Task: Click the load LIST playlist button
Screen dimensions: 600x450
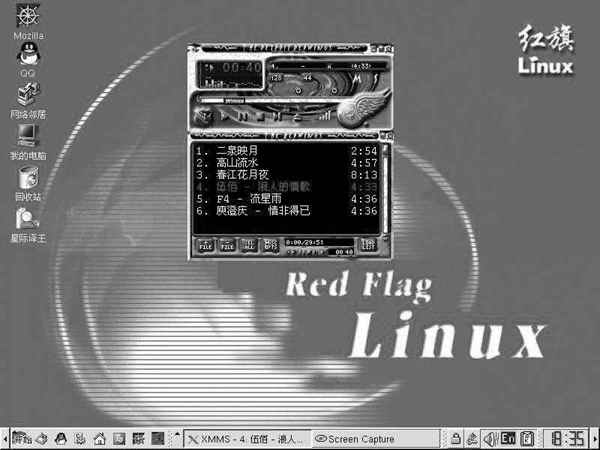Action: (x=369, y=245)
